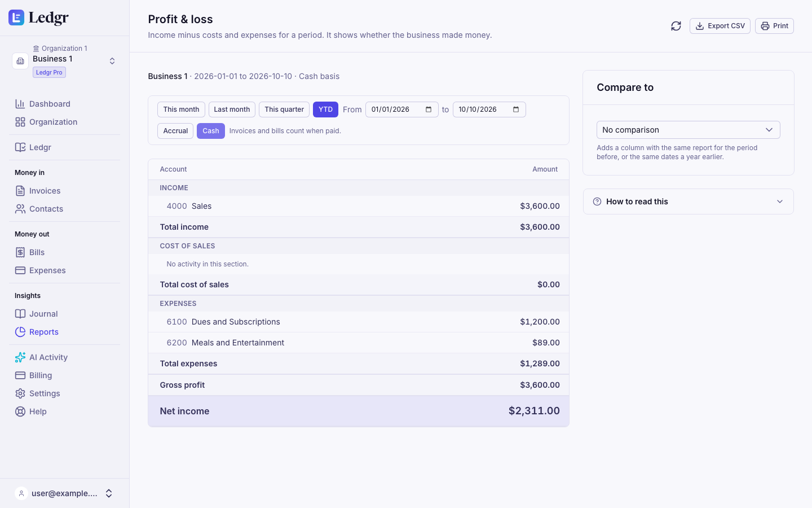
Task: Open the Organization page in the sidebar
Action: (64, 122)
